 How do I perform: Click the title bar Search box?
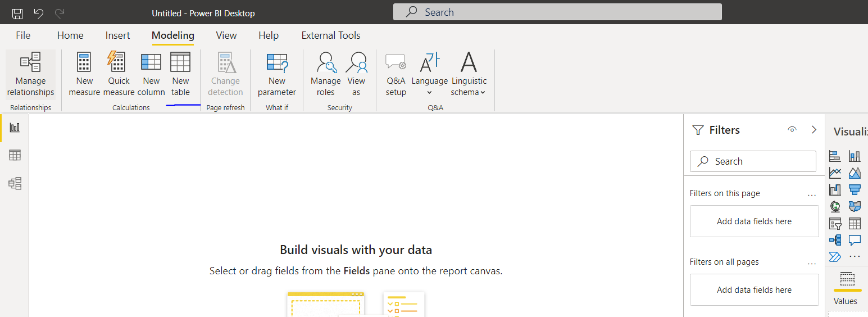coord(557,12)
